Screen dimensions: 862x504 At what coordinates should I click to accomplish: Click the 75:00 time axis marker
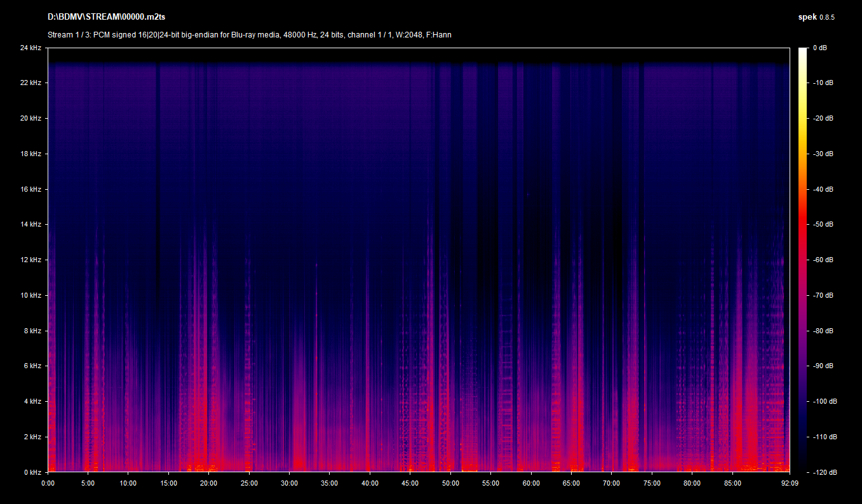tap(652, 483)
